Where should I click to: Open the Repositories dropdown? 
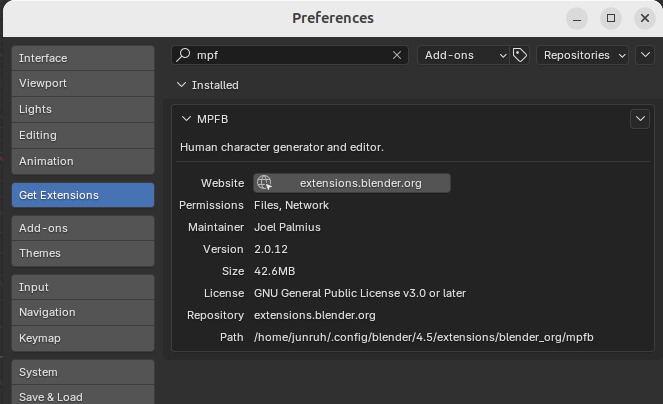(584, 56)
